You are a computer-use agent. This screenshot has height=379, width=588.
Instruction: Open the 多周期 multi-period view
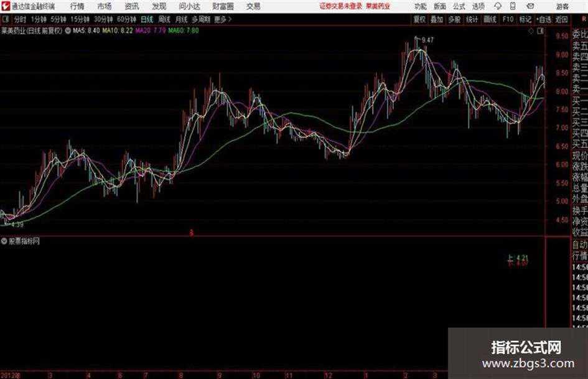(x=201, y=19)
